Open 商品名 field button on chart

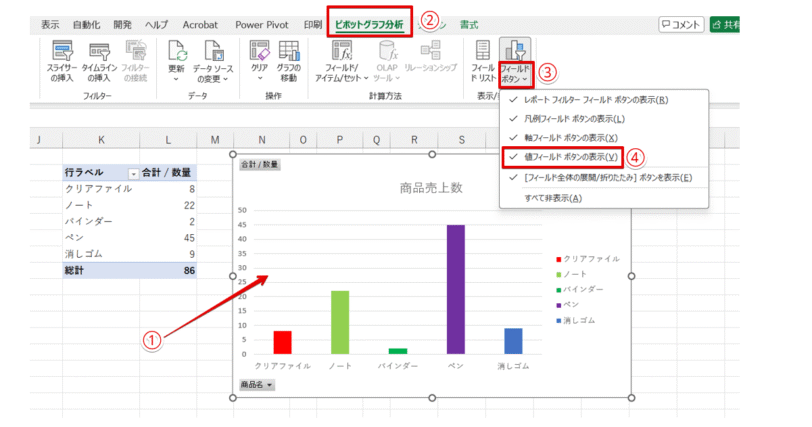tap(257, 385)
